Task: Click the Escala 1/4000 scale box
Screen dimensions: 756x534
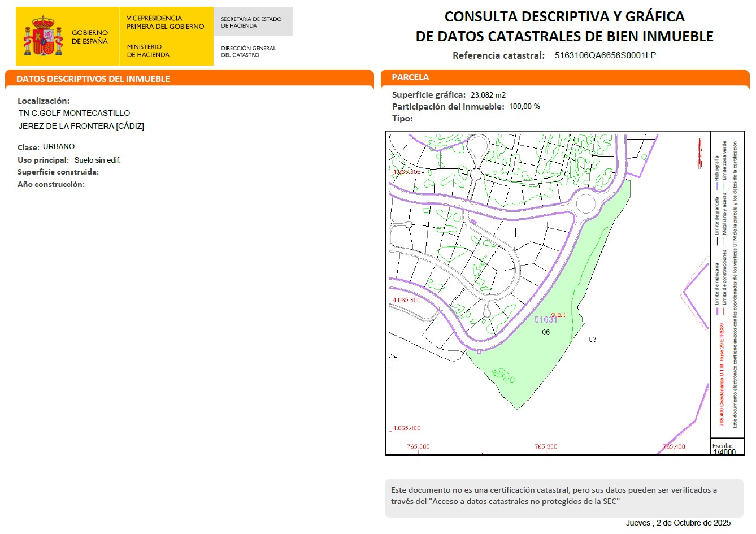Action: 724,449
